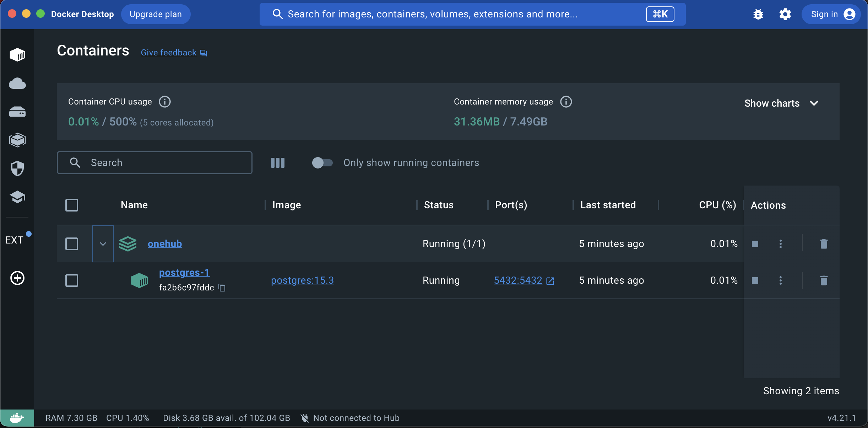
Task: Click the Showing 2 items label
Action: (x=801, y=391)
